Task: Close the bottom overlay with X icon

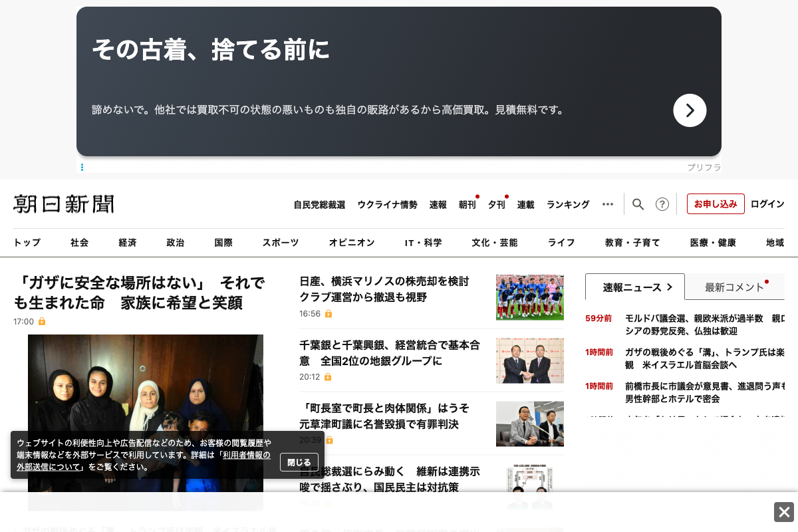Action: click(x=783, y=512)
